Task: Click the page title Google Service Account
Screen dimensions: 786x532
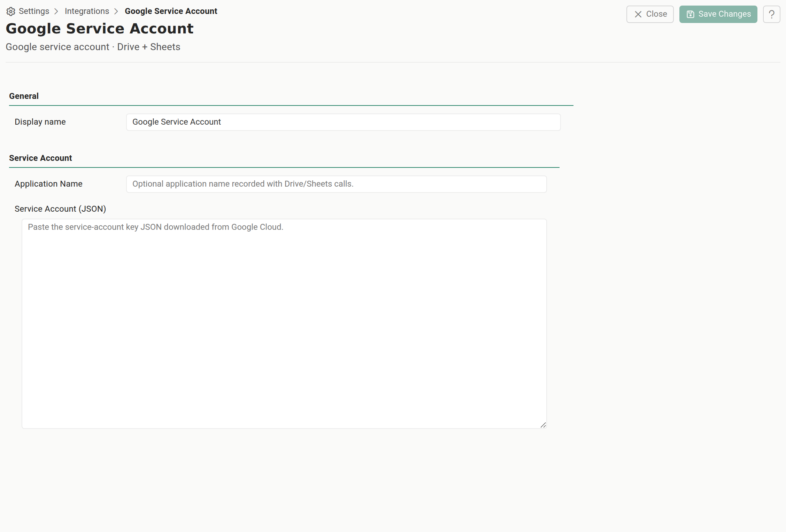Action: pos(100,29)
